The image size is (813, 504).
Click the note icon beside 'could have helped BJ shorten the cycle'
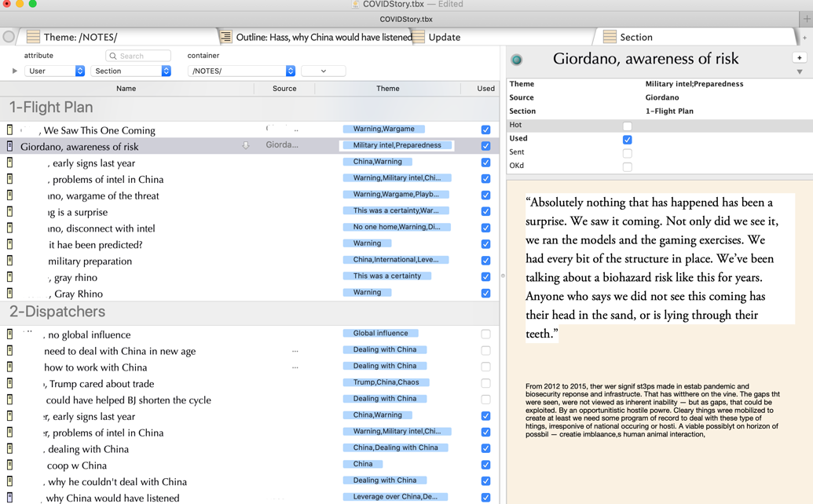pos(9,400)
